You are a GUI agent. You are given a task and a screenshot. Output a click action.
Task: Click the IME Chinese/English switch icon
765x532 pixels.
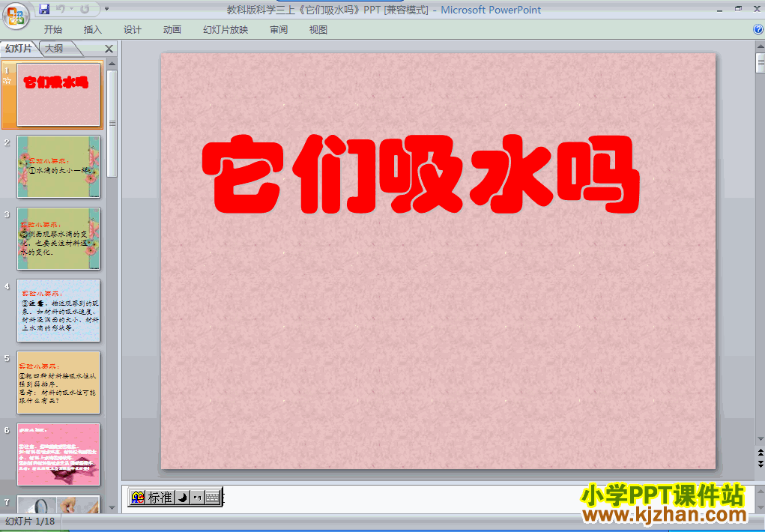(138, 497)
